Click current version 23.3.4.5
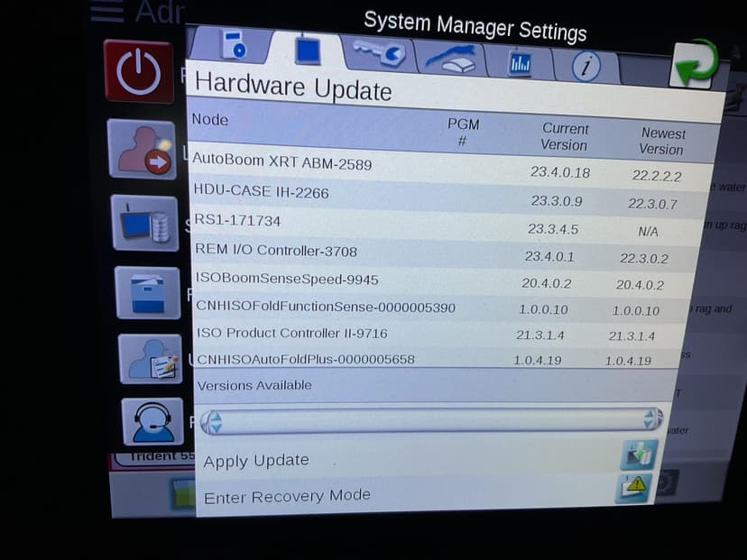 553,229
